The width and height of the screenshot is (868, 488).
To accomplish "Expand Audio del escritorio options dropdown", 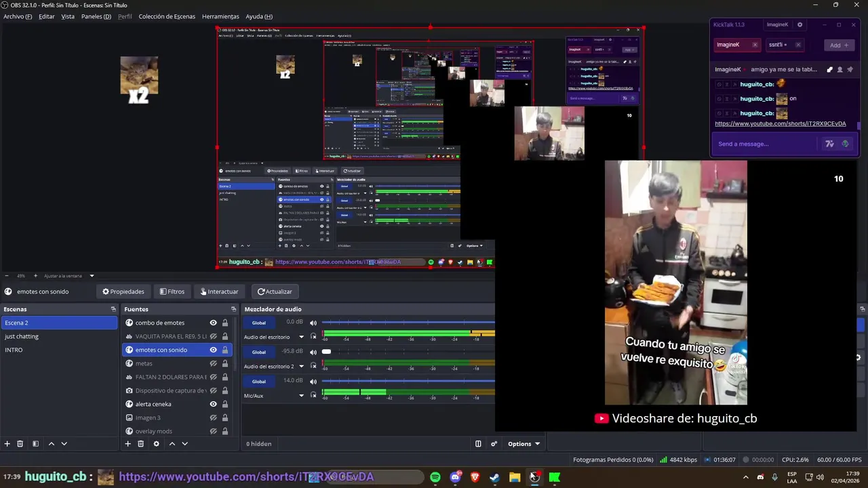I will (x=301, y=337).
